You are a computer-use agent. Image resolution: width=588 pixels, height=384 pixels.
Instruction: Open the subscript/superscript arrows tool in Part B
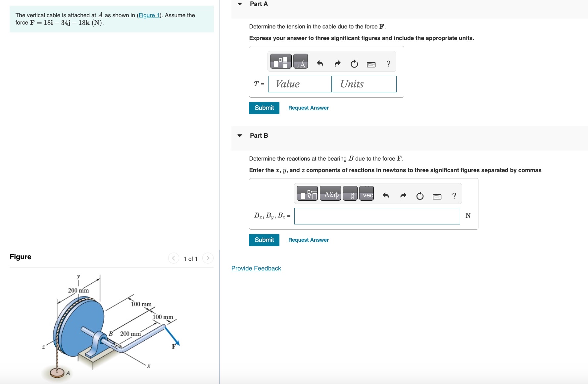350,193
